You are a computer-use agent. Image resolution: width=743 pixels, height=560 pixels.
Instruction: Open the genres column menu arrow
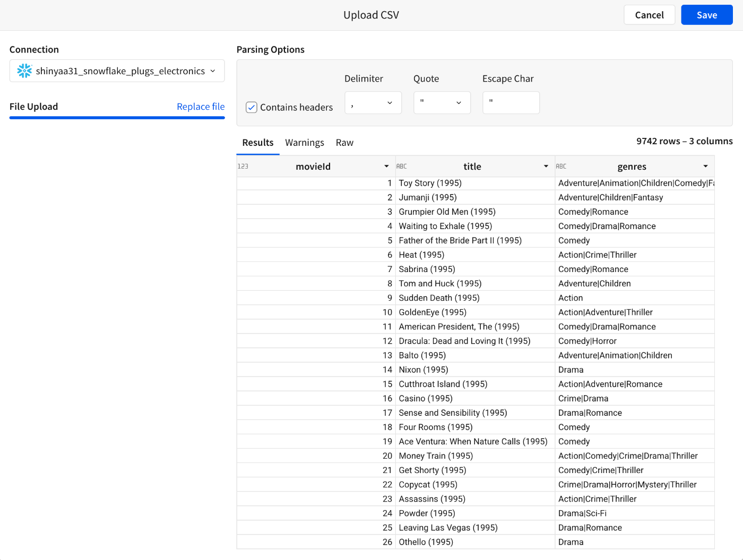705,167
